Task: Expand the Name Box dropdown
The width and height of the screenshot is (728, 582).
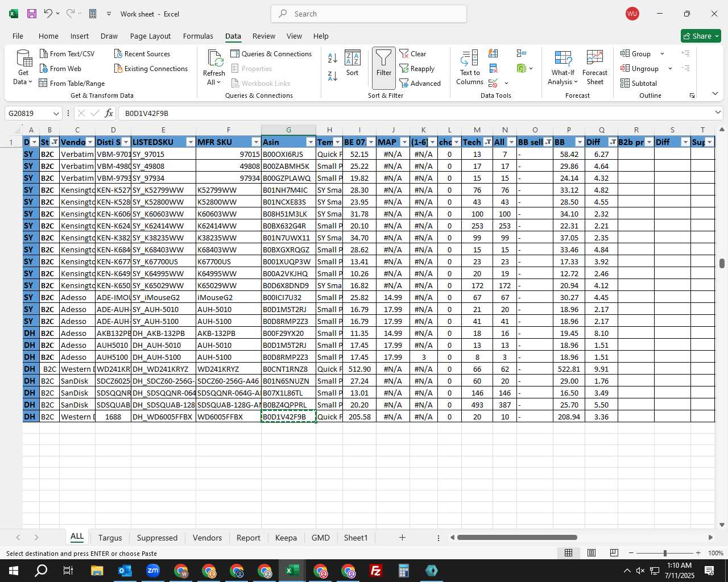Action: [x=56, y=113]
